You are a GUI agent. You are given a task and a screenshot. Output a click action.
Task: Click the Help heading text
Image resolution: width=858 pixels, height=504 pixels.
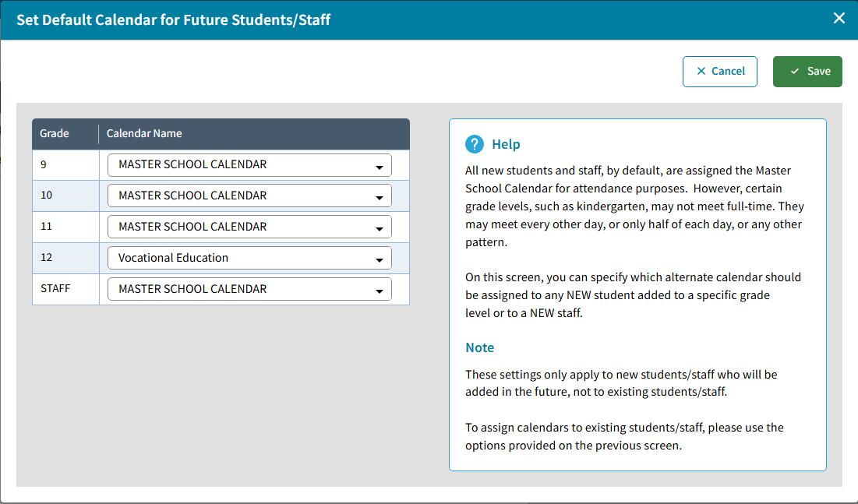506,144
